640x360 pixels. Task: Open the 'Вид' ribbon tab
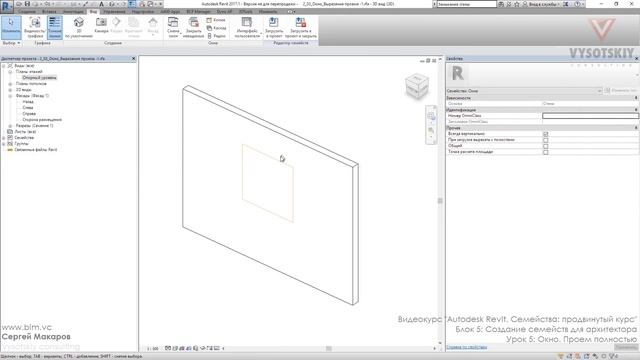tap(93, 12)
